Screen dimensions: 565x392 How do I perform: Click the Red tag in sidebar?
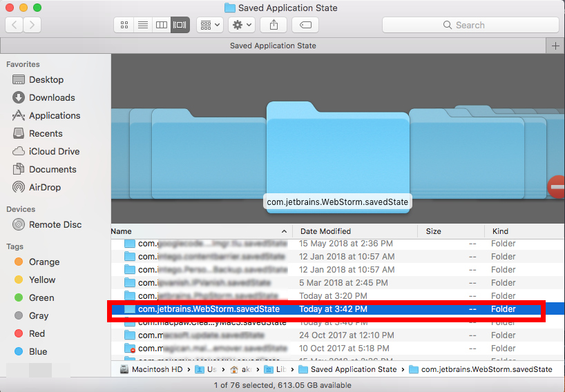point(37,334)
